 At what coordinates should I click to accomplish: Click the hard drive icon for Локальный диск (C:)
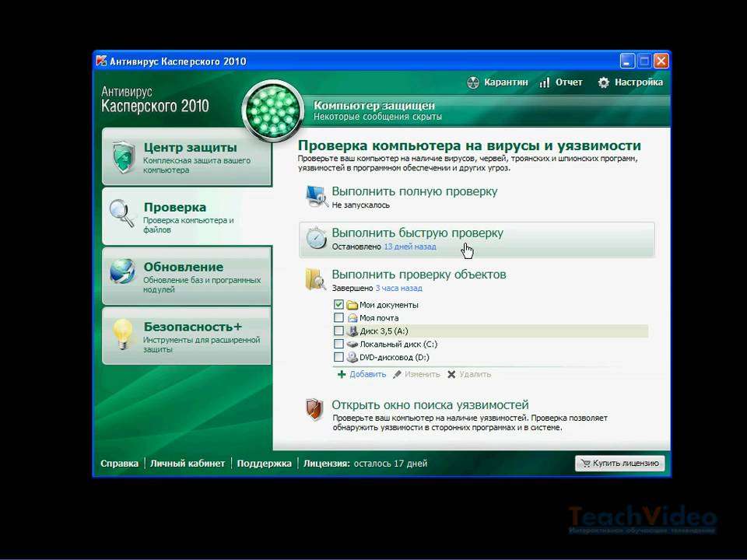[x=352, y=345]
